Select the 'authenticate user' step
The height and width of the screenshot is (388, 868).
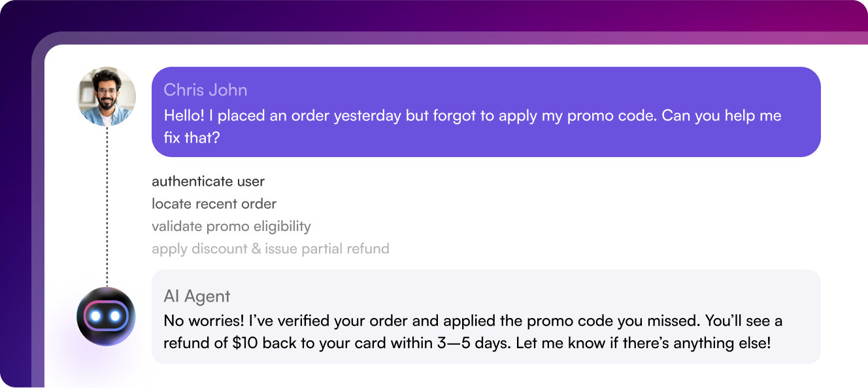[208, 181]
